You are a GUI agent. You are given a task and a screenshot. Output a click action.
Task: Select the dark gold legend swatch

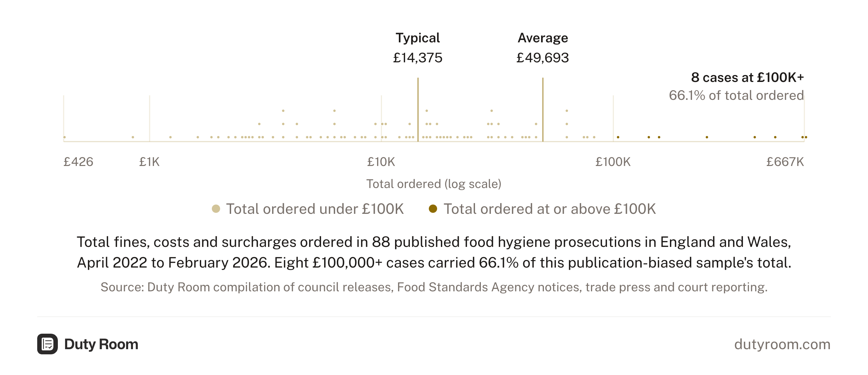[x=433, y=209]
